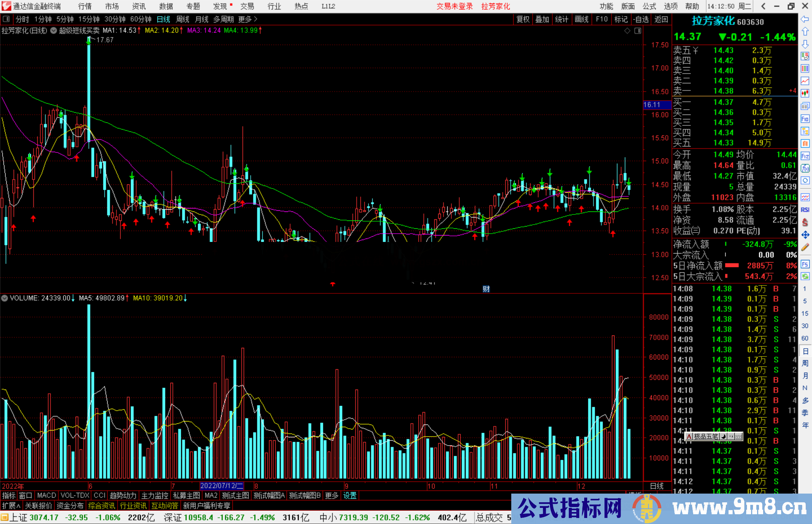The width and height of the screenshot is (812, 524).
Task: Click the 复权 button
Action: pyautogui.click(x=523, y=19)
